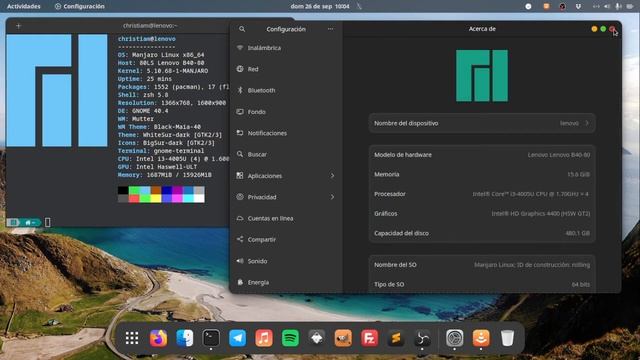Open Cuentas en línea panel
The width and height of the screenshot is (640, 360).
click(286, 218)
